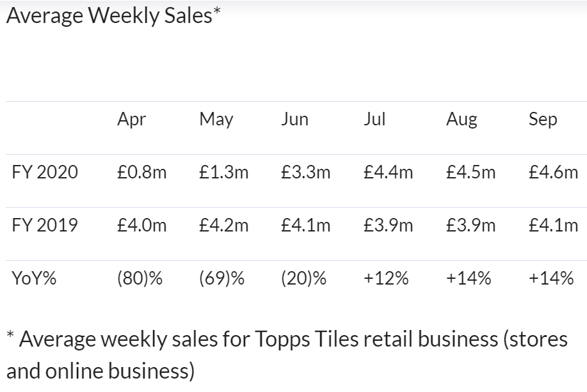Select the Aug column header

462,120
